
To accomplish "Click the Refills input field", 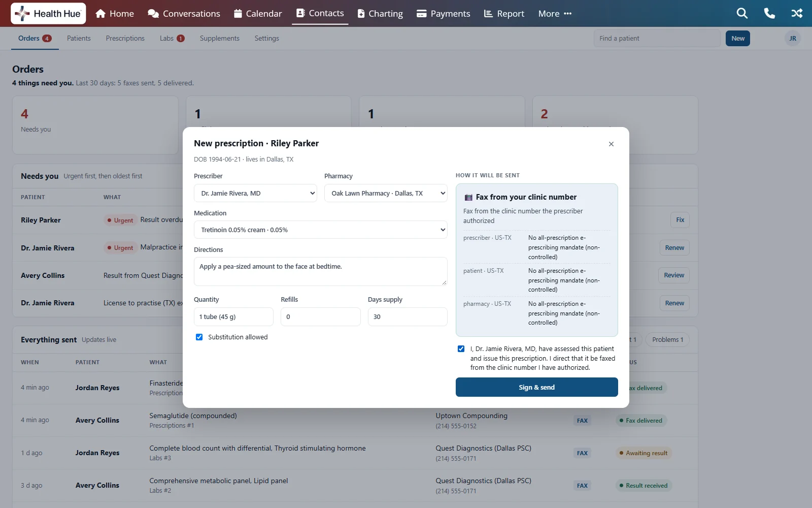I will (320, 317).
